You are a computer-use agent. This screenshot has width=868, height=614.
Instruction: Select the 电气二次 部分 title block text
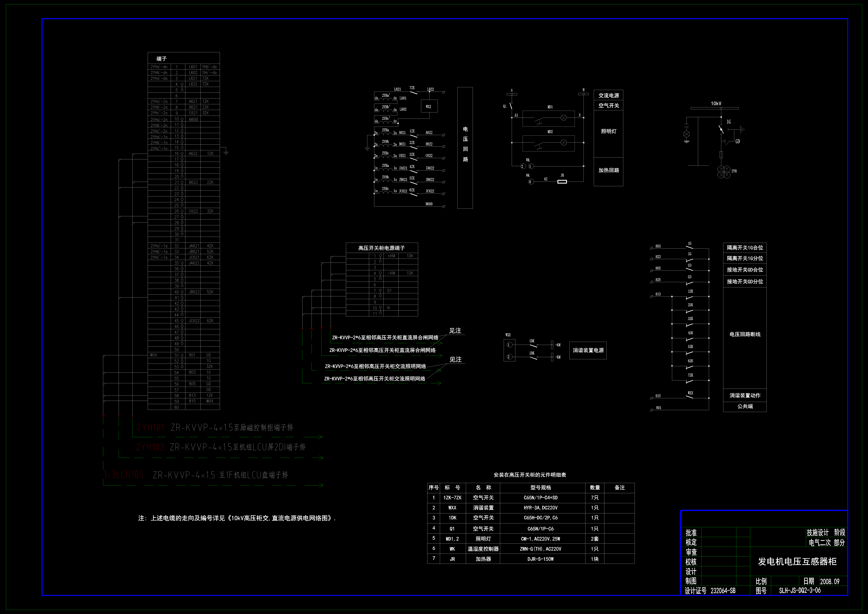pos(827,542)
